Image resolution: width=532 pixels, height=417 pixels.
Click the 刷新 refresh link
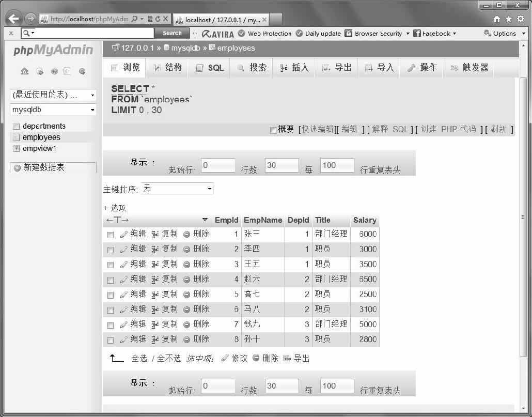tap(498, 129)
